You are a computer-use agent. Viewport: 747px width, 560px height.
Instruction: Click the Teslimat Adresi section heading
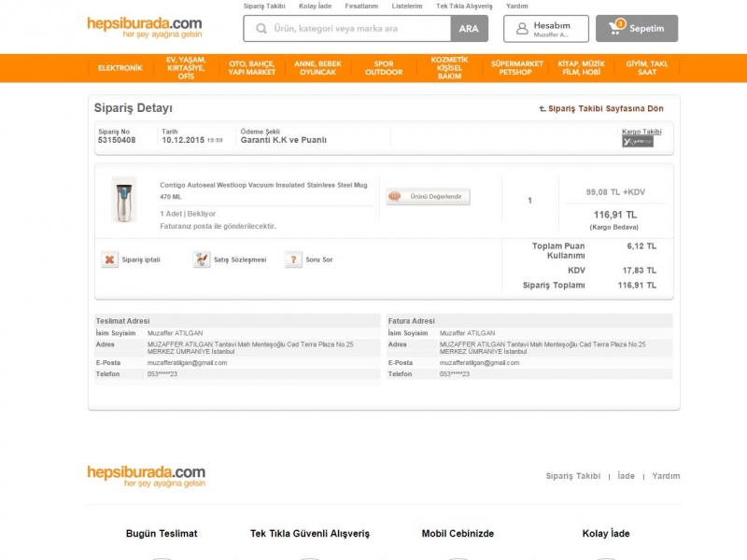click(x=122, y=321)
